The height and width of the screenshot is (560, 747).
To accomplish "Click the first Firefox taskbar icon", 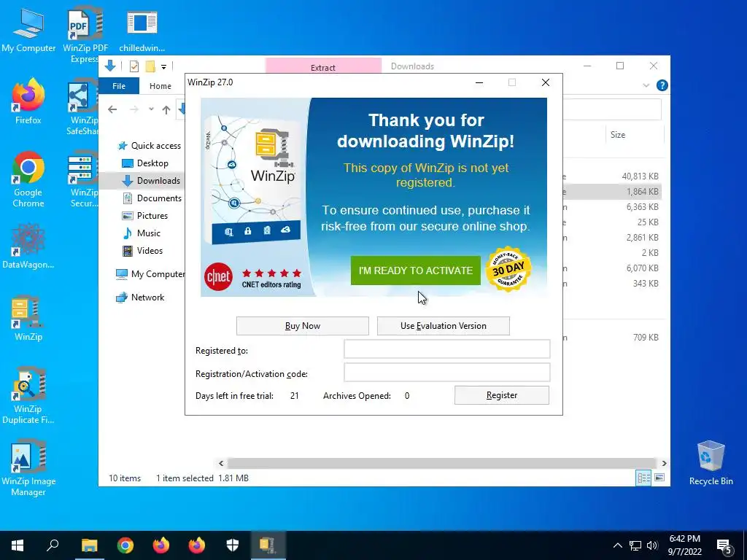I will pyautogui.click(x=161, y=545).
